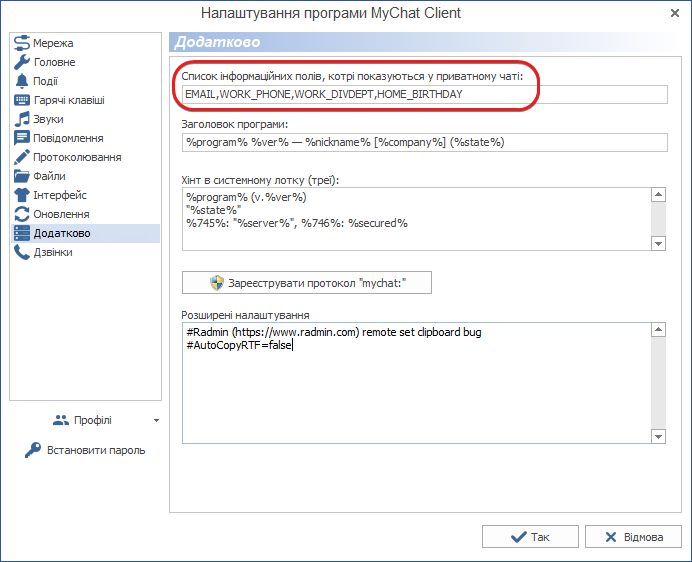Select Інтерфейс settings
Screen dimensions: 692x562
pos(86,195)
